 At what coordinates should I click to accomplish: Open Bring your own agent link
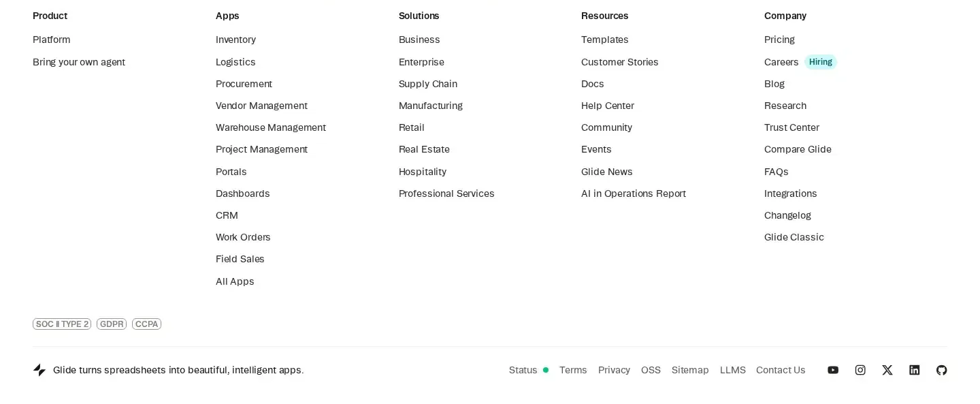(x=79, y=62)
